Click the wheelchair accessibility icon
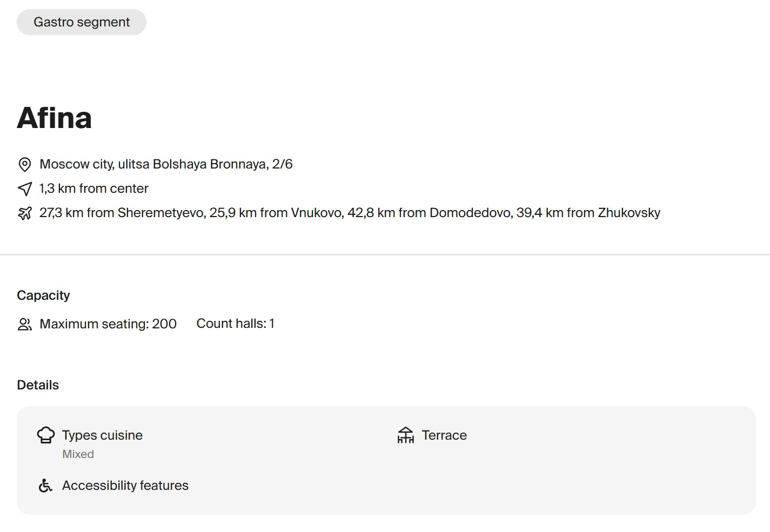 [46, 486]
